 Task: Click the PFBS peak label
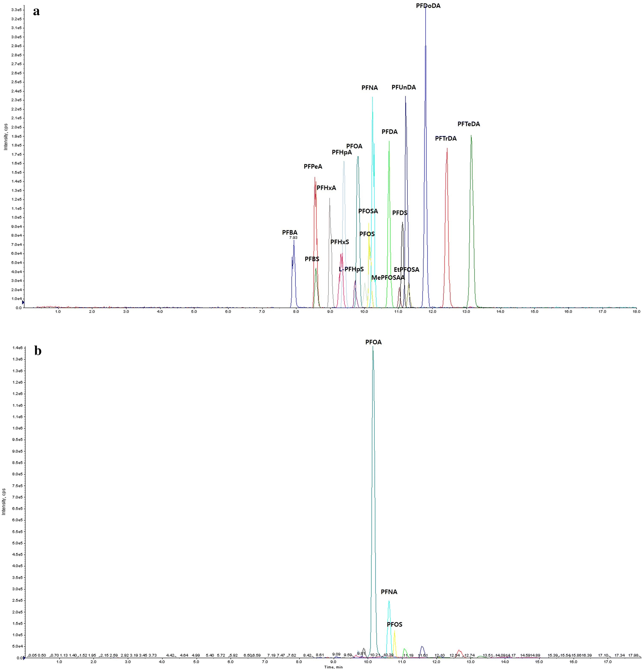(312, 259)
